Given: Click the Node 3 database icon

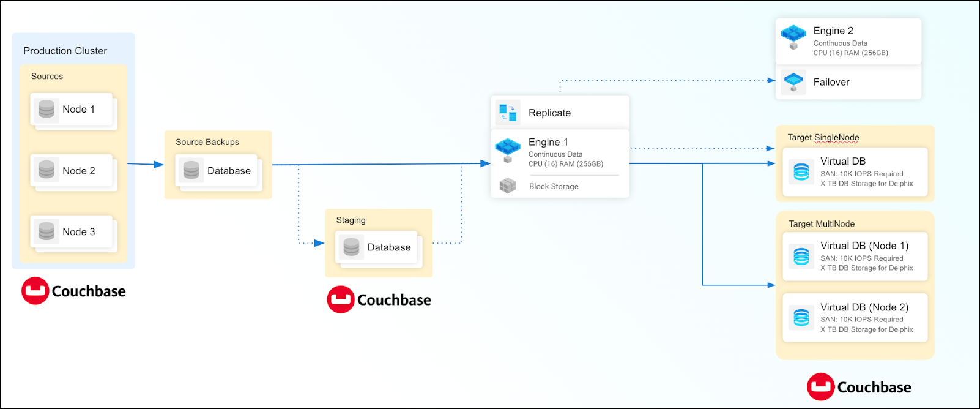Looking at the screenshot, I should (x=46, y=231).
